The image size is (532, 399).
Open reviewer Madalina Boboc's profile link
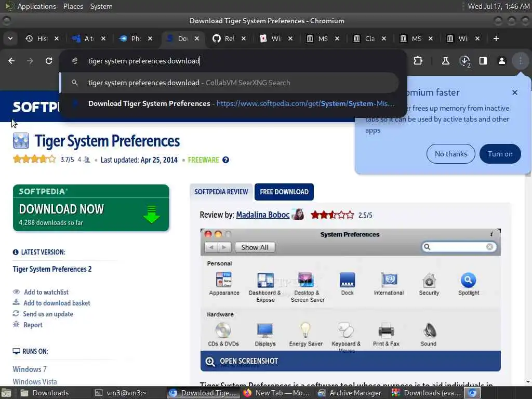[262, 215]
